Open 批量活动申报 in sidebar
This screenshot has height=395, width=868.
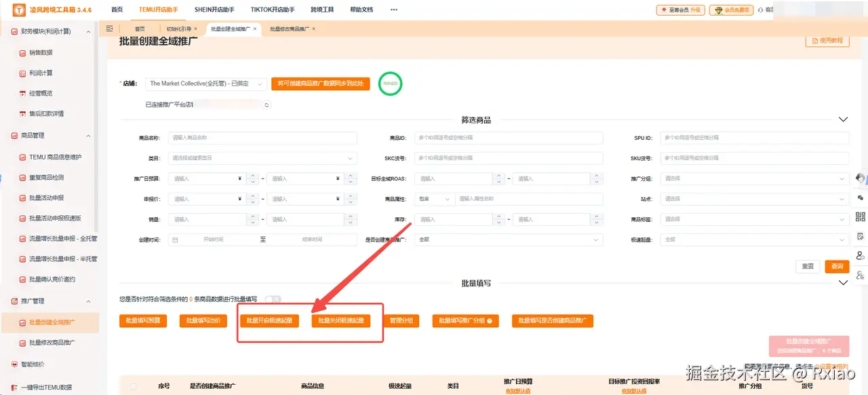[46, 197]
